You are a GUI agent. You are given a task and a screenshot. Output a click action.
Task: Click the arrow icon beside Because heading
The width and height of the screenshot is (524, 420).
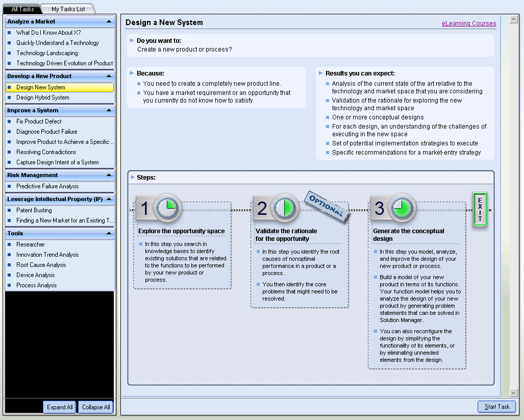point(132,73)
